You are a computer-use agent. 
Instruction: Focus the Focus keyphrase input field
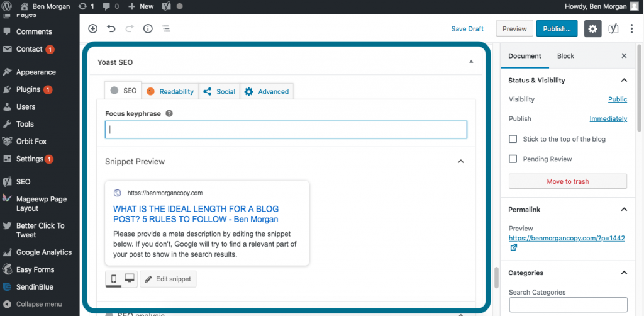286,130
